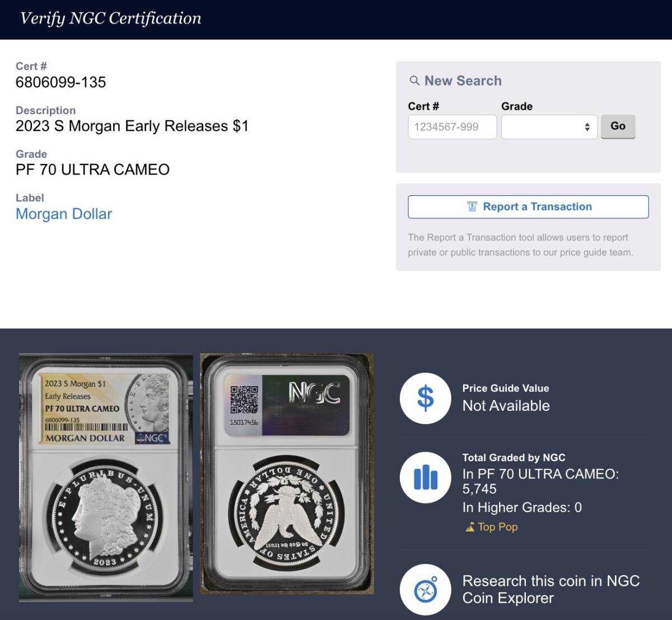Click the Top Pop podium icon

click(x=470, y=527)
